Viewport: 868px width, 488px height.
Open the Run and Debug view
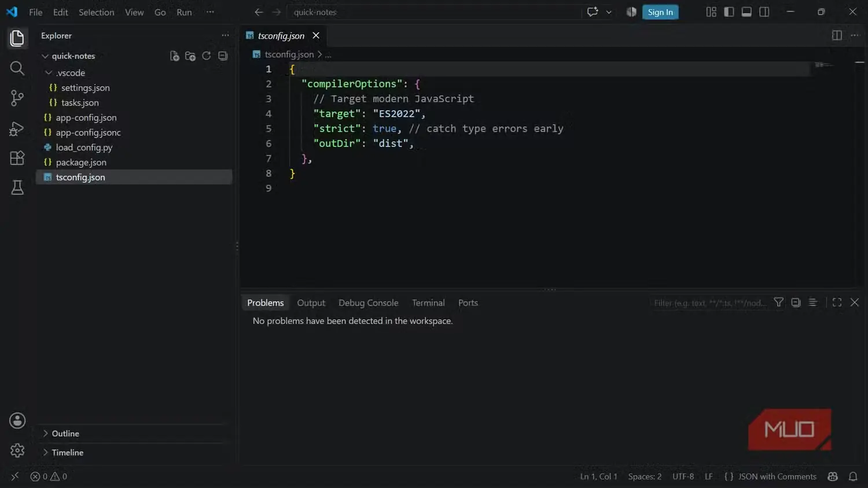pos(17,128)
